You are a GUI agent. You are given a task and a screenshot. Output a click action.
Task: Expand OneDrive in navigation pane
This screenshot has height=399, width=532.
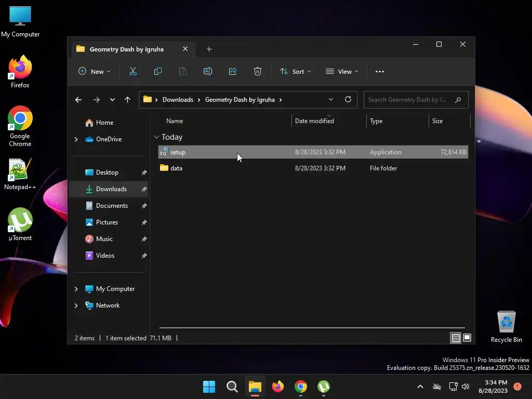[76, 139]
